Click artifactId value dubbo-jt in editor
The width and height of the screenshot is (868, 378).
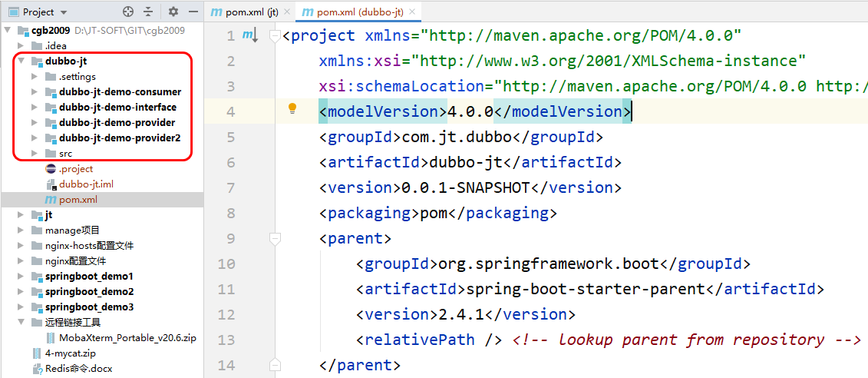(x=466, y=162)
